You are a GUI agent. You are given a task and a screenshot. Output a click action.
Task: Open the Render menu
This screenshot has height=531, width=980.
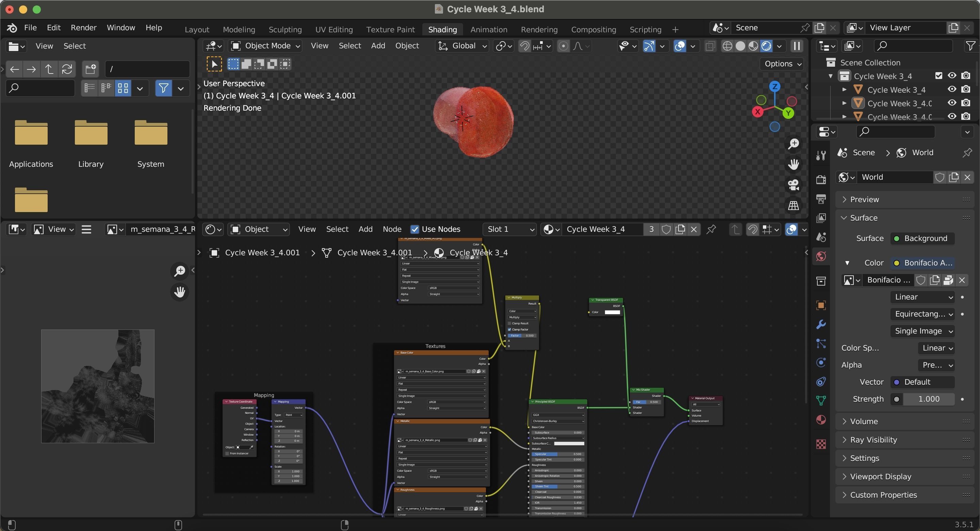83,28
